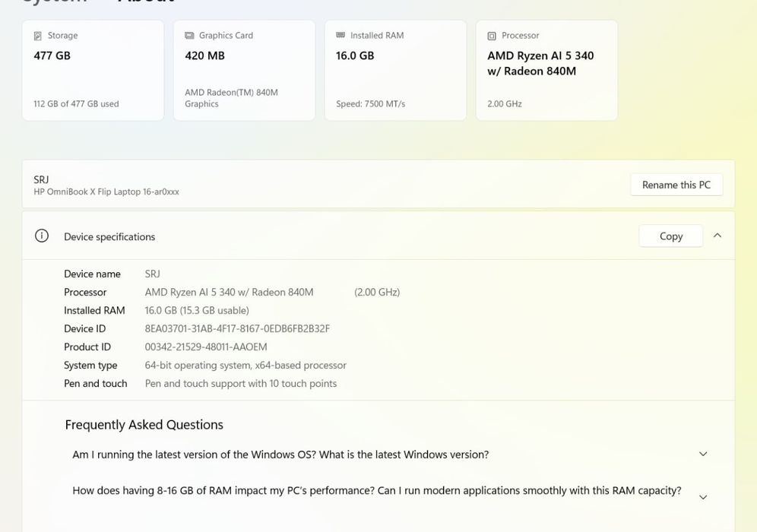The width and height of the screenshot is (757, 532).
Task: Click the AMD Ryzen AI 5 340 card title
Action: point(540,63)
